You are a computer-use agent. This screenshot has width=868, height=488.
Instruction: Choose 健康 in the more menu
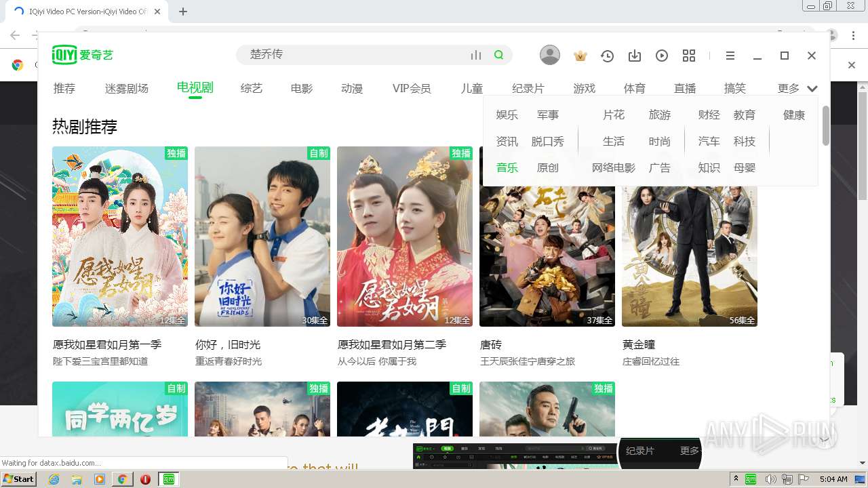point(794,115)
